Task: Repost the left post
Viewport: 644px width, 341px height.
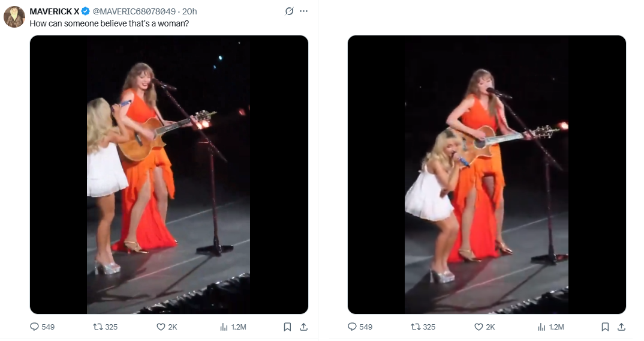Action: 98,327
